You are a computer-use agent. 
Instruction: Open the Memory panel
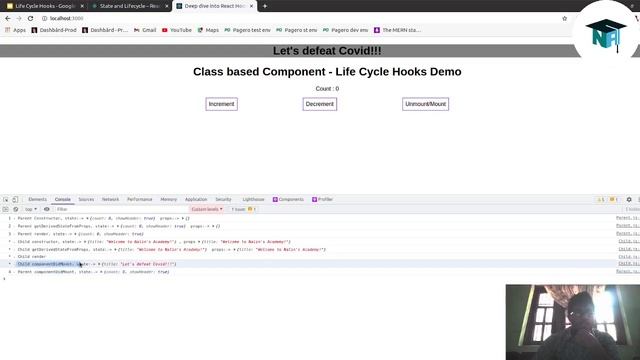point(169,200)
